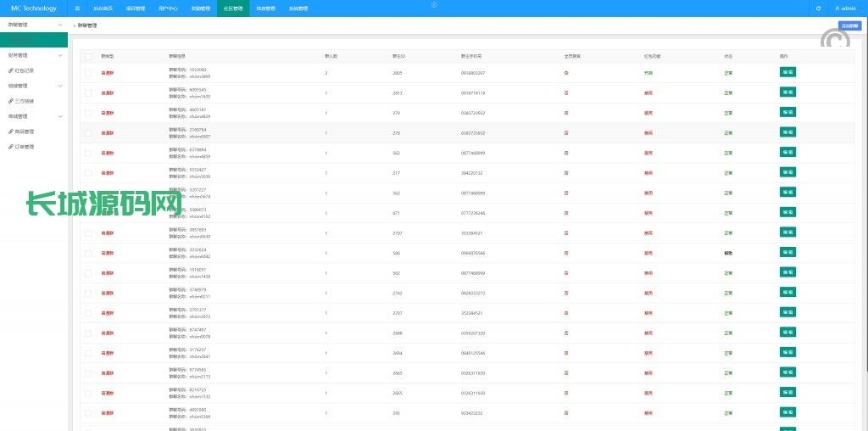Expand the 商城管理 sidebar section
The image size is (868, 431).
point(34,116)
